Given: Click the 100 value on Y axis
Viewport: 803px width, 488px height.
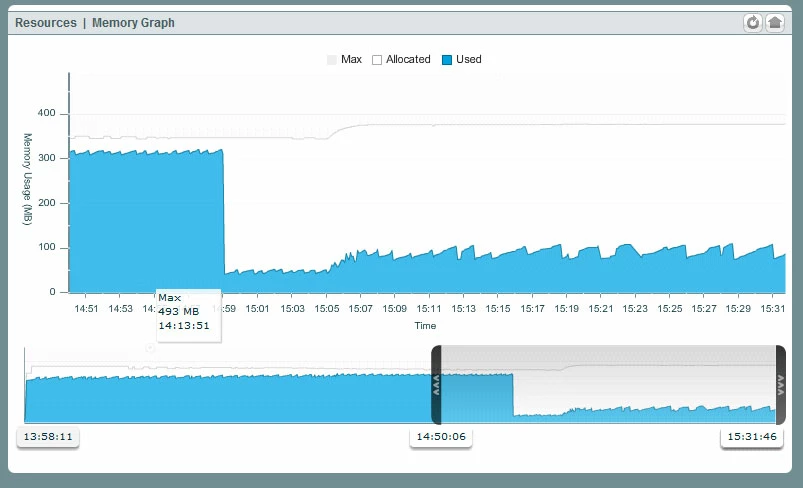Looking at the screenshot, I should coord(47,247).
